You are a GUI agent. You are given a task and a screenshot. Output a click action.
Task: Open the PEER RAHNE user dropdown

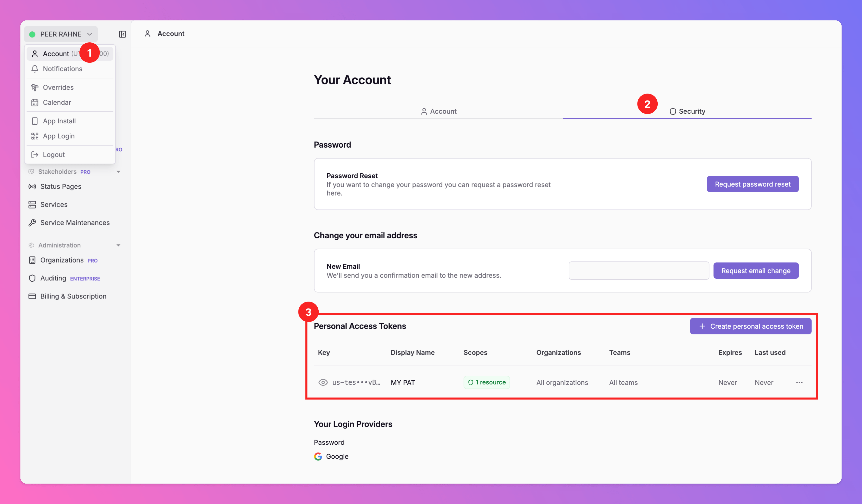coord(61,34)
